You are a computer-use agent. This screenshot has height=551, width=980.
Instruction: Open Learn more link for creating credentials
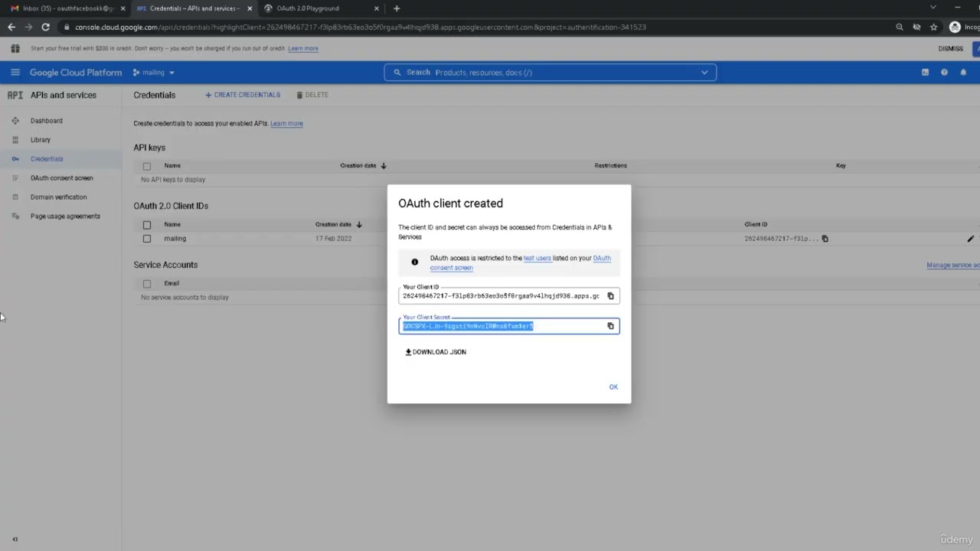(x=286, y=123)
